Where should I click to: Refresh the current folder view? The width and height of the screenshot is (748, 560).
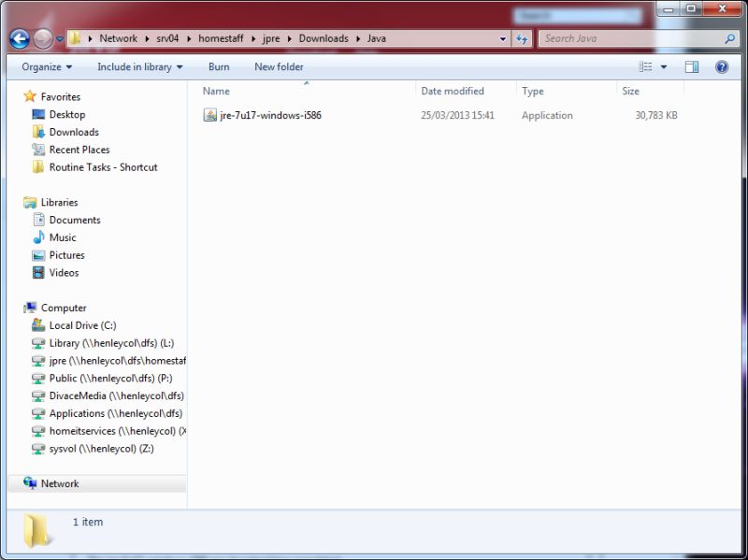[522, 38]
